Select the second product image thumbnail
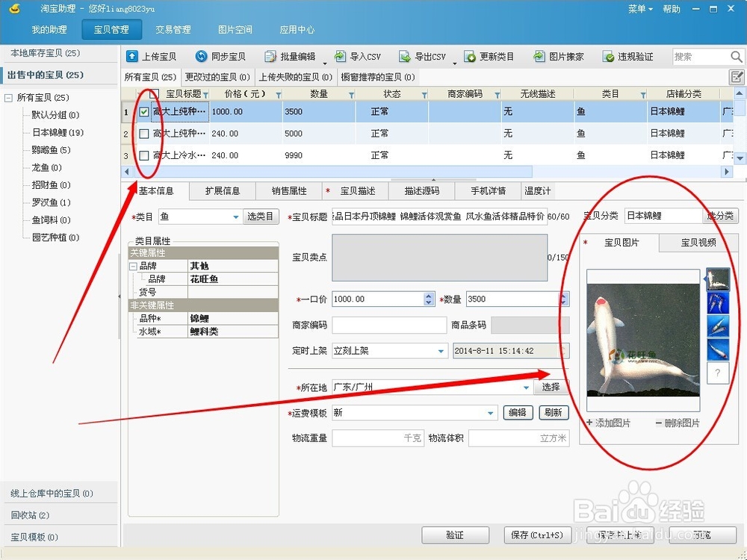The width and height of the screenshot is (747, 560). [x=717, y=302]
